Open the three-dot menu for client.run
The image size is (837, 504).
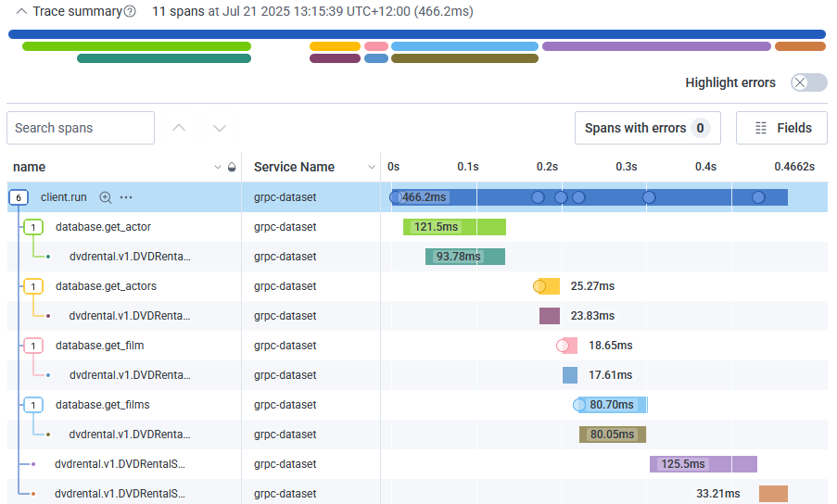(126, 197)
